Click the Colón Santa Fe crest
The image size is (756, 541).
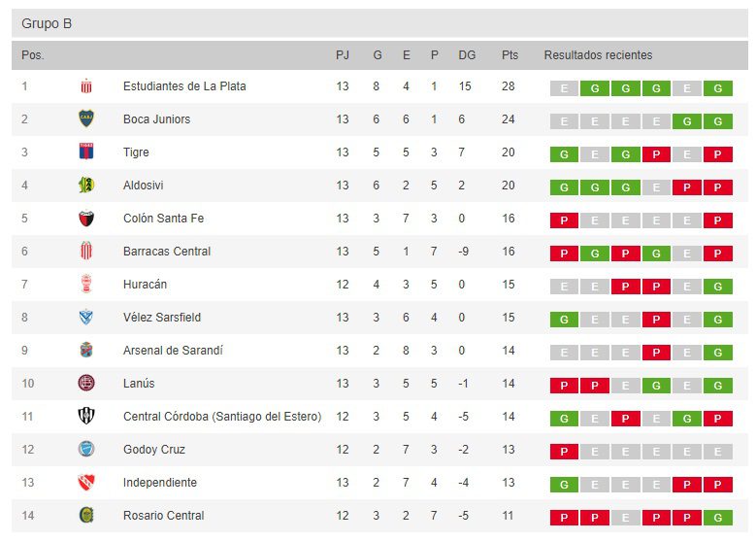(x=85, y=219)
